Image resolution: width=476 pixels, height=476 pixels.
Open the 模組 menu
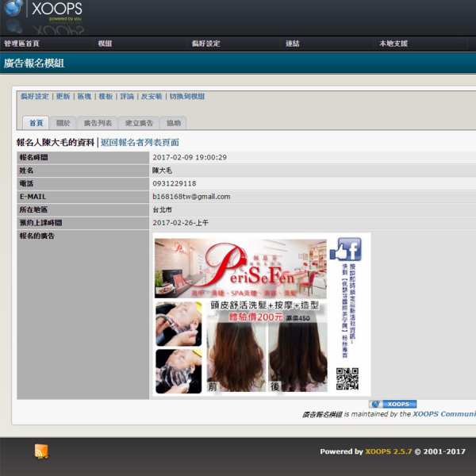(105, 44)
